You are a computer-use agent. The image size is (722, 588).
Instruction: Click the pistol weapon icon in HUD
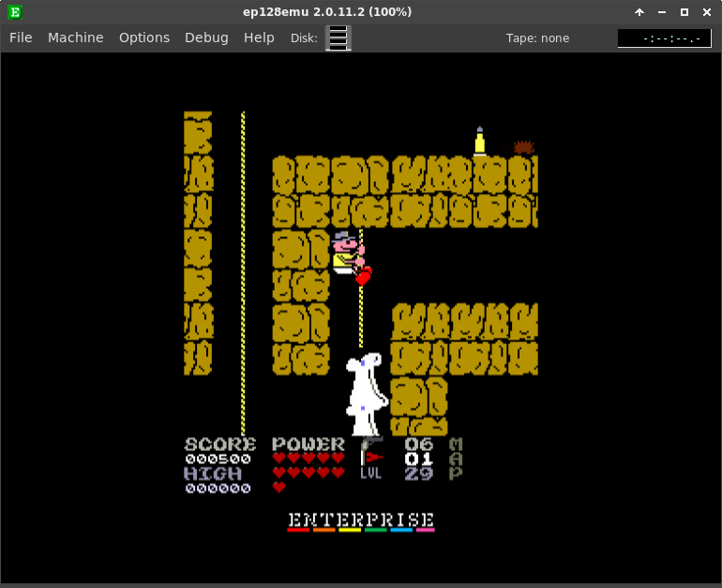(x=371, y=443)
